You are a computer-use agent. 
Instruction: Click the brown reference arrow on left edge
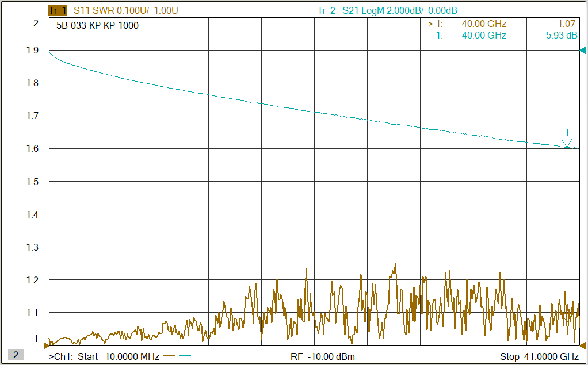coord(46,345)
